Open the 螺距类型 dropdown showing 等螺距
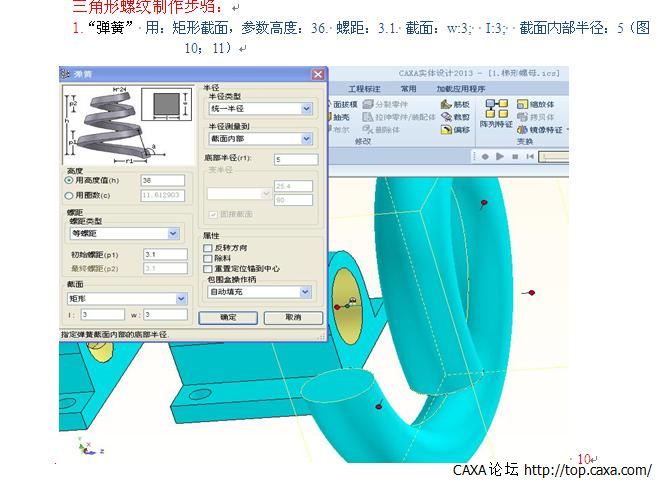665x484 pixels. (173, 233)
